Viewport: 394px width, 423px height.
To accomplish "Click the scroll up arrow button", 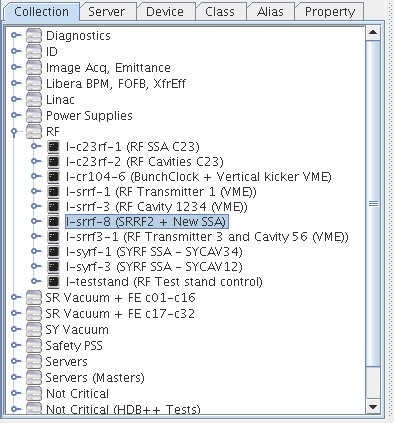I will [x=373, y=33].
